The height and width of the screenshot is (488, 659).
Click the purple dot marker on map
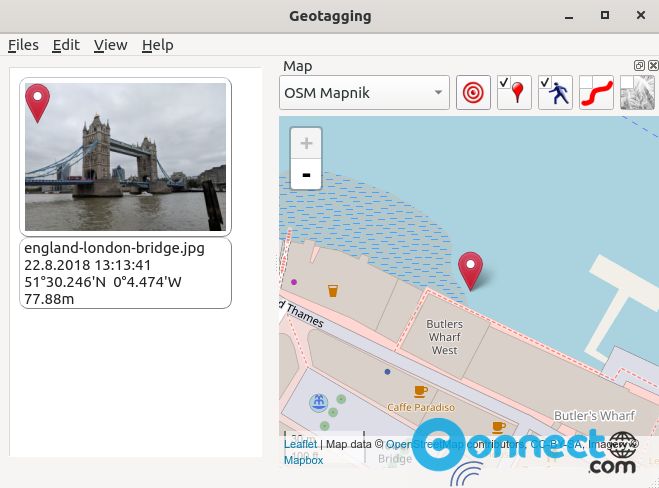click(294, 282)
